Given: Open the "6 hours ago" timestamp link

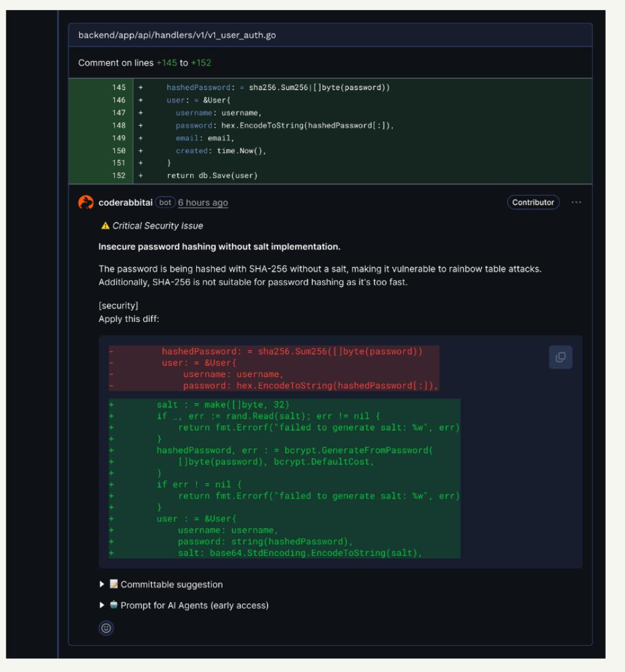Looking at the screenshot, I should [x=203, y=203].
